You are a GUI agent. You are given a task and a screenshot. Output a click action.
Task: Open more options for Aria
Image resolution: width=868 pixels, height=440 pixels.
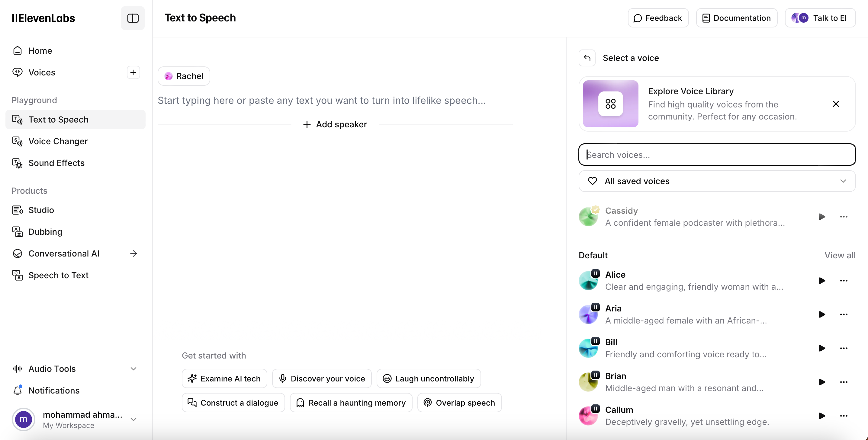pyautogui.click(x=844, y=314)
